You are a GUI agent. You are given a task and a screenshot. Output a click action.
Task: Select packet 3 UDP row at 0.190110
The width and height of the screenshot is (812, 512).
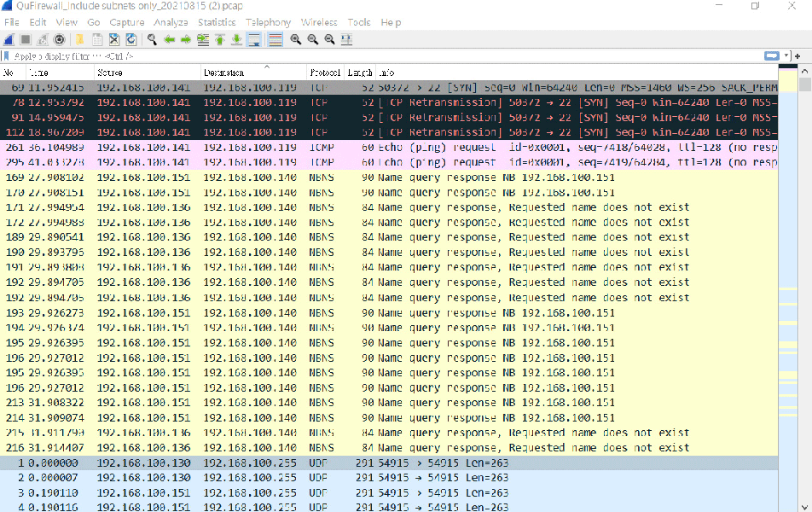(x=390, y=493)
